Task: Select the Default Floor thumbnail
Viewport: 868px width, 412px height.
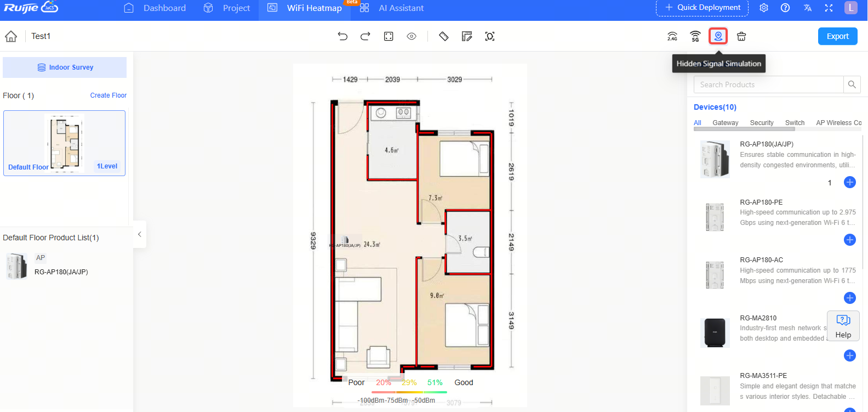Action: point(65,143)
